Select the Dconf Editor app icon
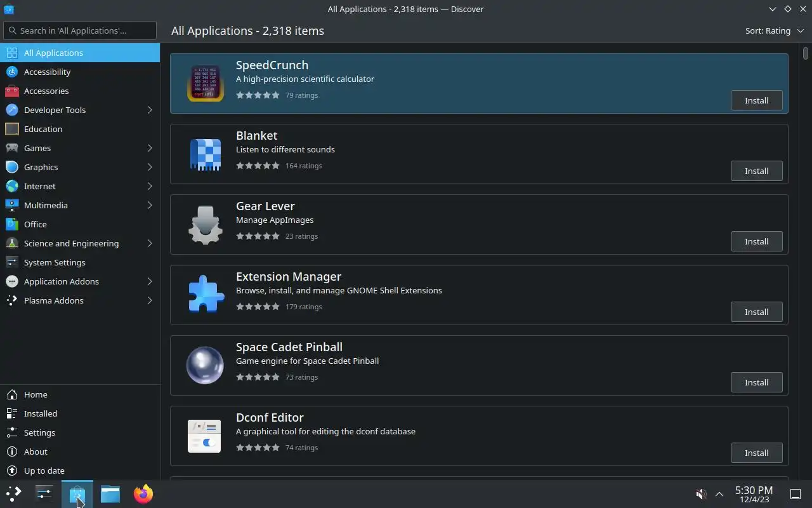Screen dimensions: 812x508 pyautogui.click(x=204, y=436)
